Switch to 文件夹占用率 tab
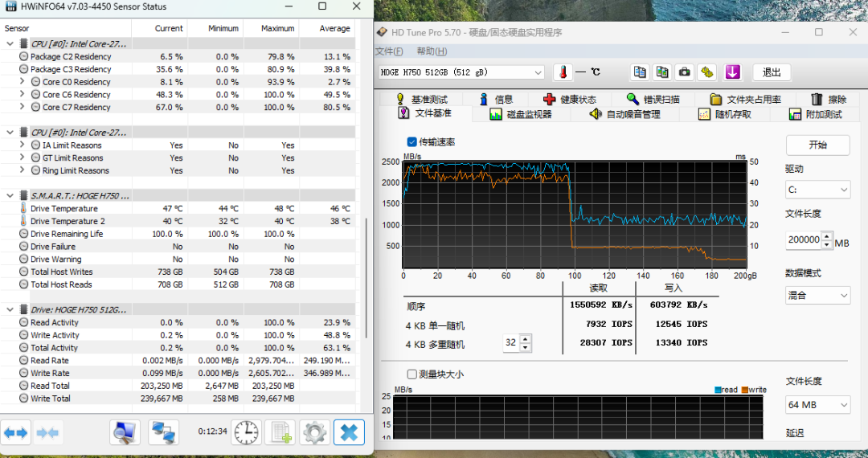Image resolution: width=868 pixels, height=458 pixels. (x=746, y=99)
